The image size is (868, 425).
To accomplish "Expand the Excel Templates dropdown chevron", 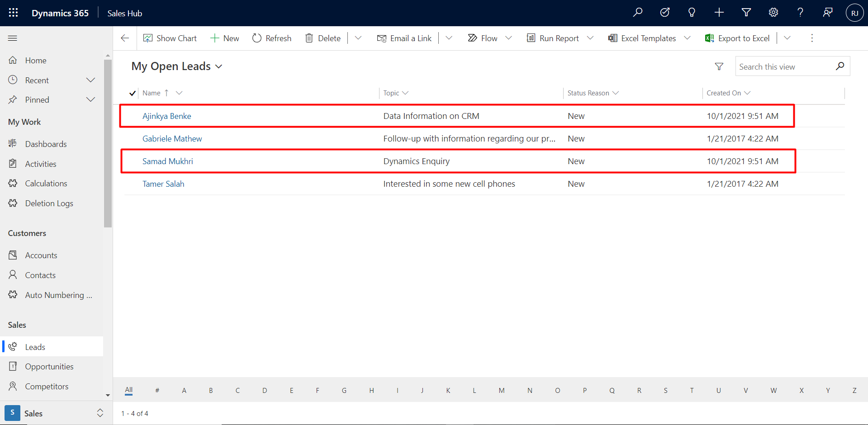I will (x=688, y=38).
